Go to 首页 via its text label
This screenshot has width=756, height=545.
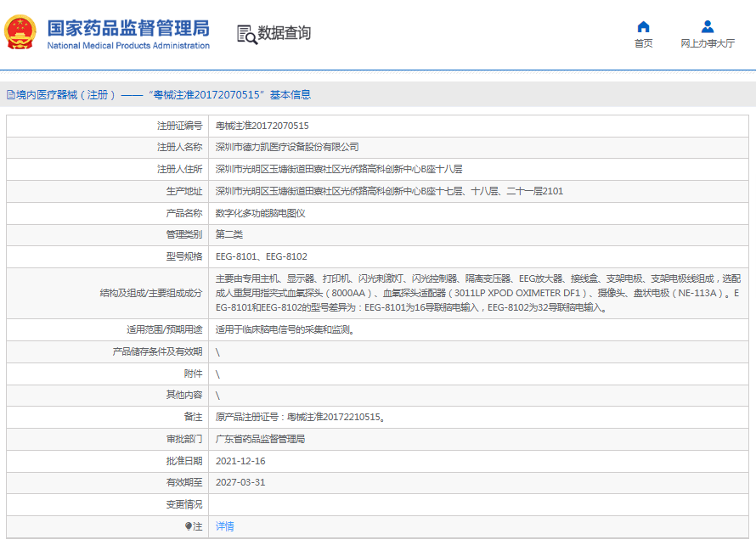pos(643,43)
